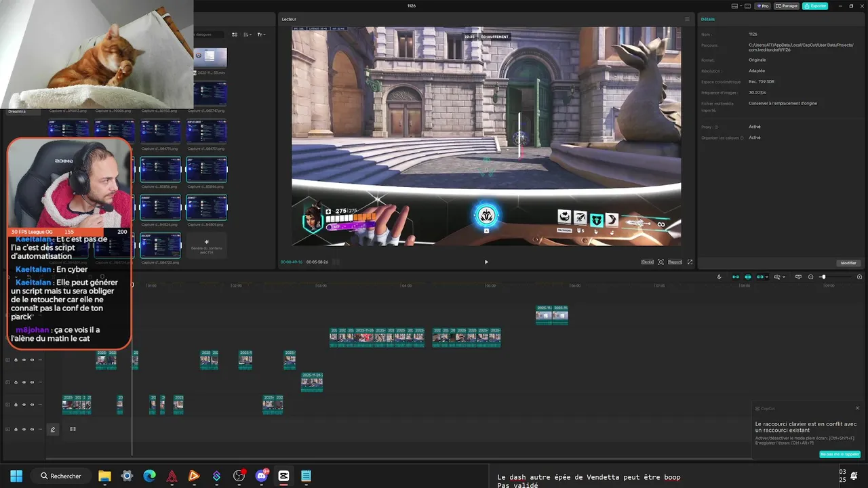
Task: Select the media thumbnail ending in 085846.png
Action: pyautogui.click(x=207, y=171)
